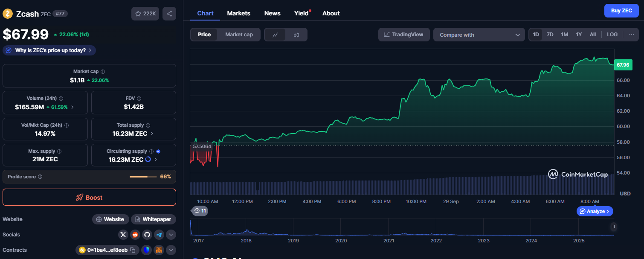This screenshot has width=644, height=259.
Task: Open the chart more options ellipsis
Action: [631, 35]
